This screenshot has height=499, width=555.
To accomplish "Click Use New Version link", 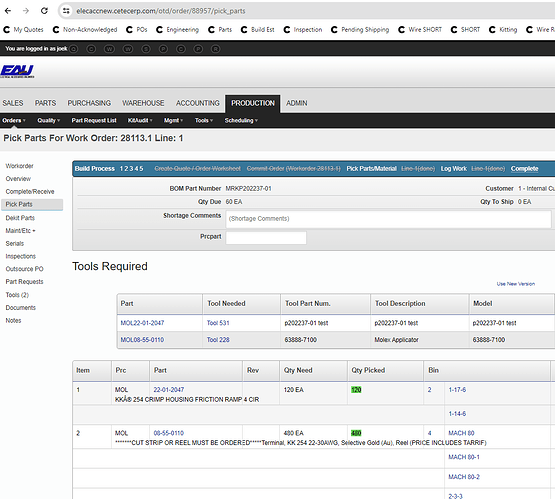I will [515, 284].
